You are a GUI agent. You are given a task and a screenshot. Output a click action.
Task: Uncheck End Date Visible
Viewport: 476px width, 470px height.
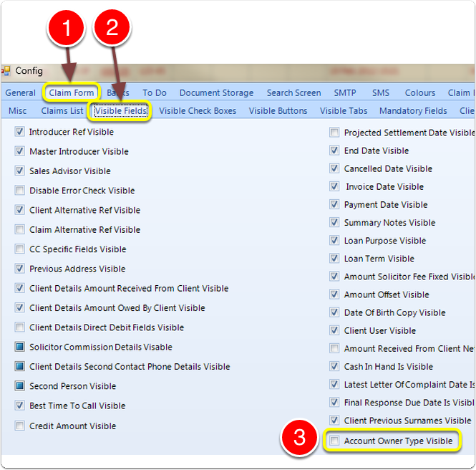click(x=334, y=150)
